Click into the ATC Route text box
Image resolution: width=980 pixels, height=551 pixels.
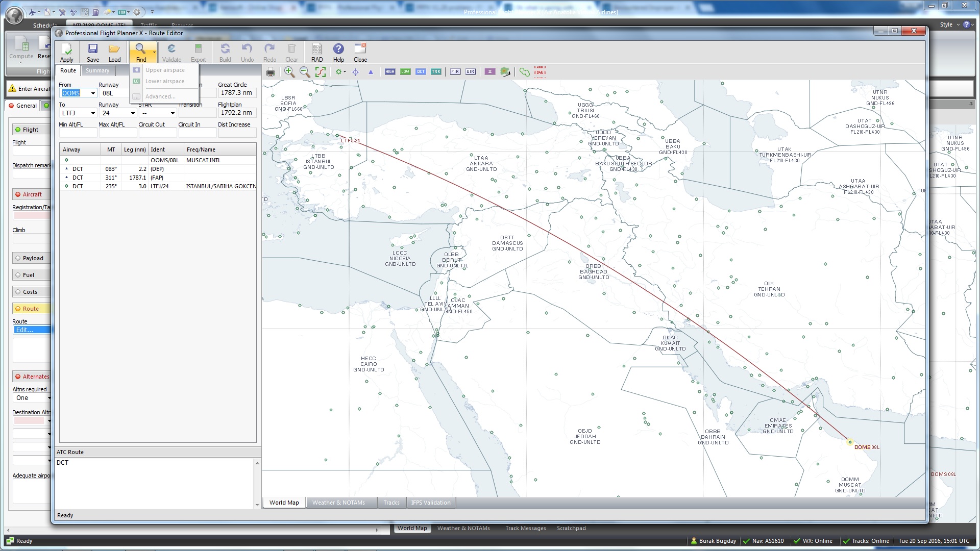(x=155, y=483)
